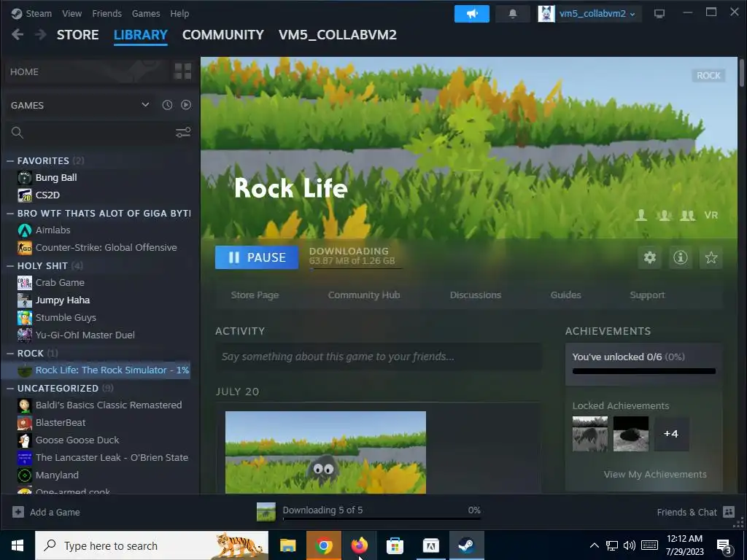This screenshot has width=747, height=560.
Task: Open Rock Life manage gear settings
Action: pos(650,257)
